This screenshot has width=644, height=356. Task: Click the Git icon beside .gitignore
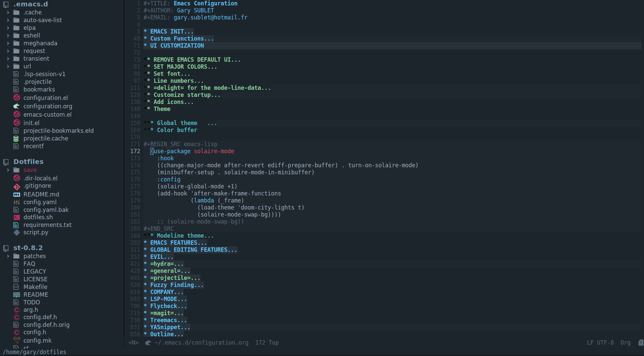click(x=17, y=186)
